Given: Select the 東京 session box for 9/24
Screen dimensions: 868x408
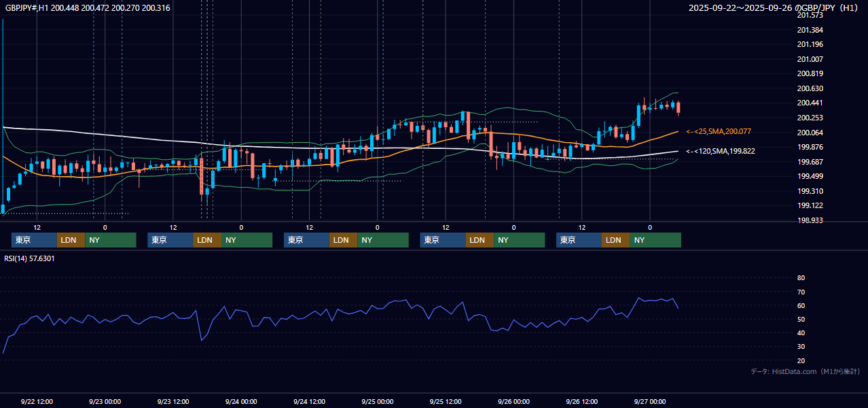Looking at the screenshot, I should (x=307, y=240).
